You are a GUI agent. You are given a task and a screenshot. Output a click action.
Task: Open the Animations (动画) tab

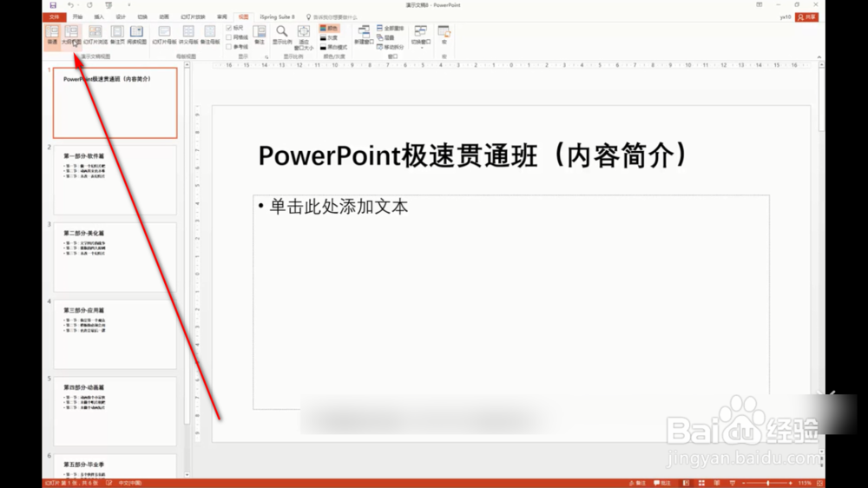pyautogui.click(x=164, y=17)
